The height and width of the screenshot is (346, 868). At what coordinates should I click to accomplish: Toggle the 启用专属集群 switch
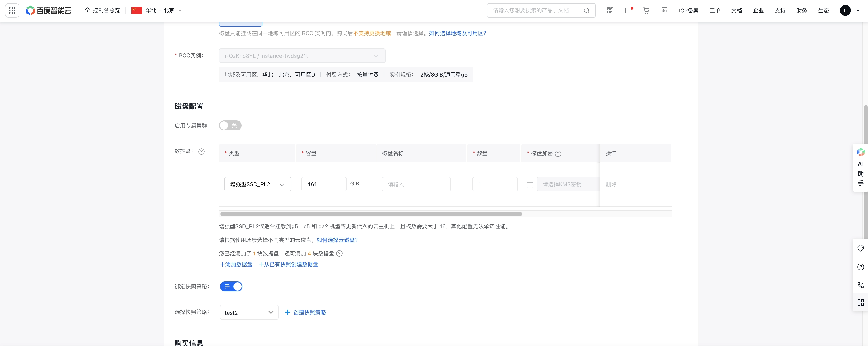230,125
